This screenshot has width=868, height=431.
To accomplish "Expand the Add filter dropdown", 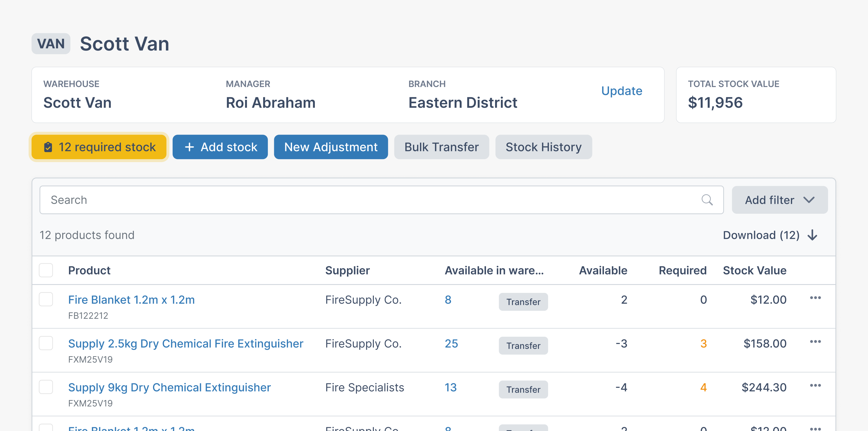I will pos(780,200).
